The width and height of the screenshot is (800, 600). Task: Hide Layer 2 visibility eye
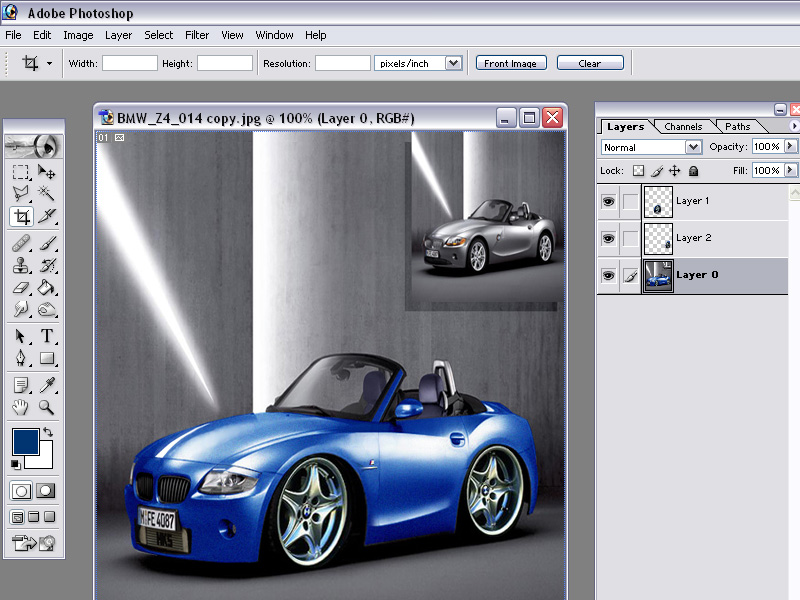pos(608,238)
